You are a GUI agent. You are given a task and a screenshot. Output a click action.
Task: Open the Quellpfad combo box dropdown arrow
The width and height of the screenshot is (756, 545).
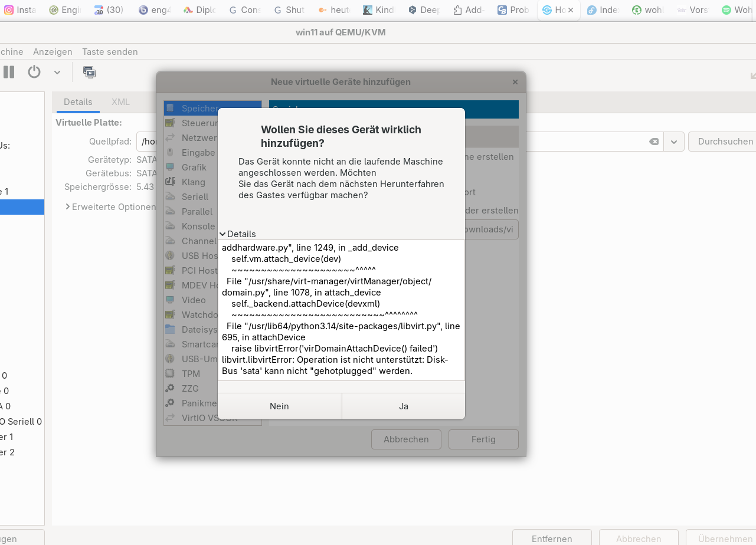(674, 142)
